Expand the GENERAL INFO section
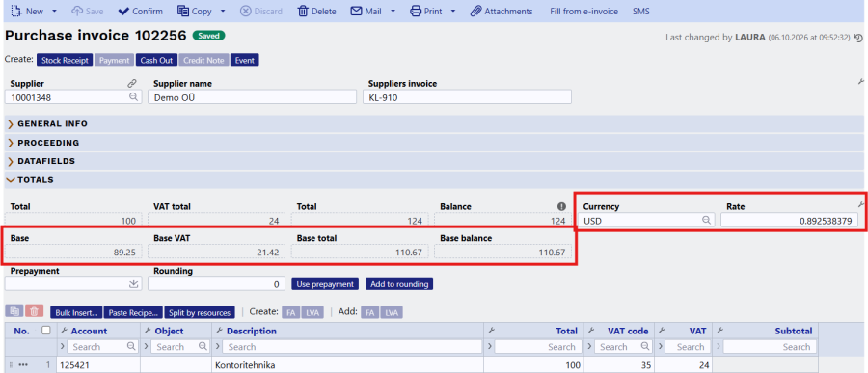The image size is (868, 373). [434, 124]
